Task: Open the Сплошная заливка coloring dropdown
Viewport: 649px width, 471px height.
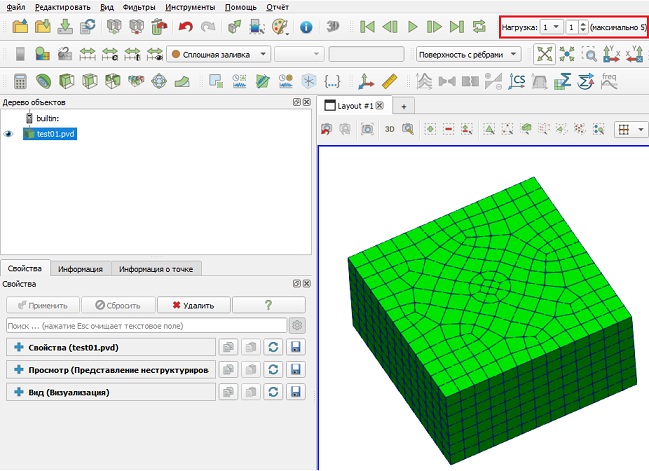Action: (219, 54)
